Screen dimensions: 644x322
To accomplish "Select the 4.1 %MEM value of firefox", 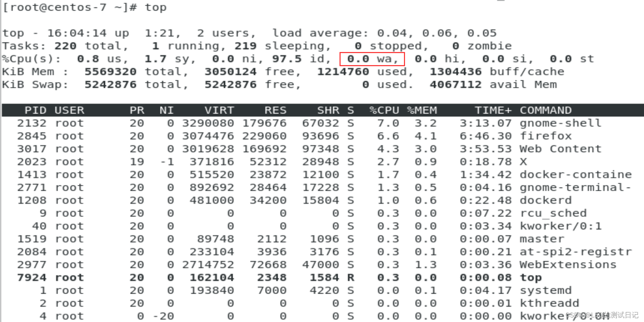I will 426,136.
